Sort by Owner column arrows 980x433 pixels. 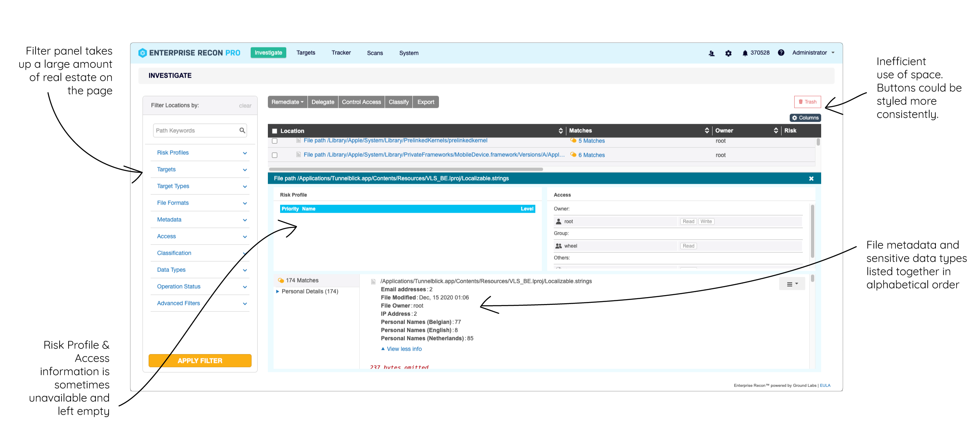pos(775,131)
